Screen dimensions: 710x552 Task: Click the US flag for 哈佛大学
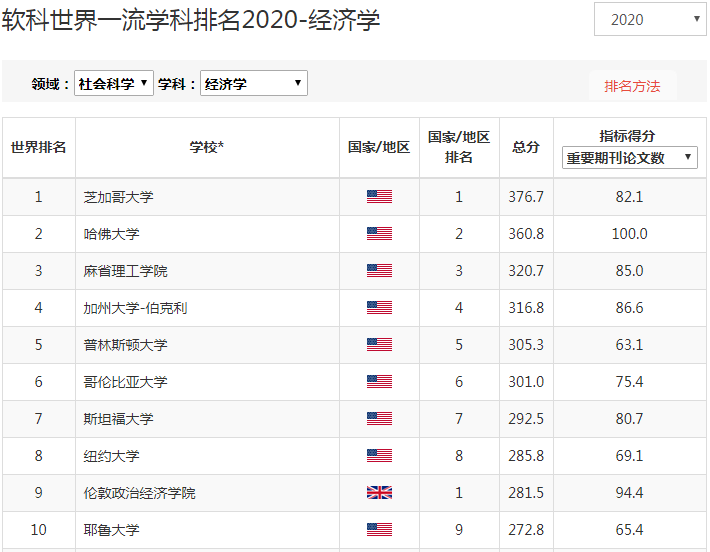(x=379, y=234)
